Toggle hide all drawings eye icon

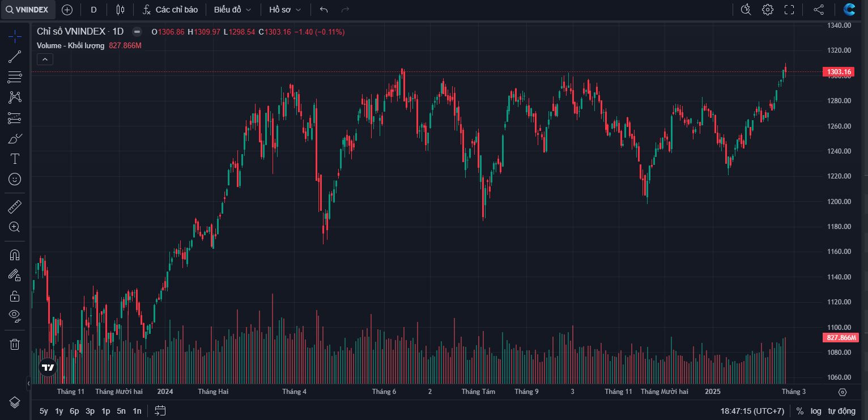[x=15, y=315]
